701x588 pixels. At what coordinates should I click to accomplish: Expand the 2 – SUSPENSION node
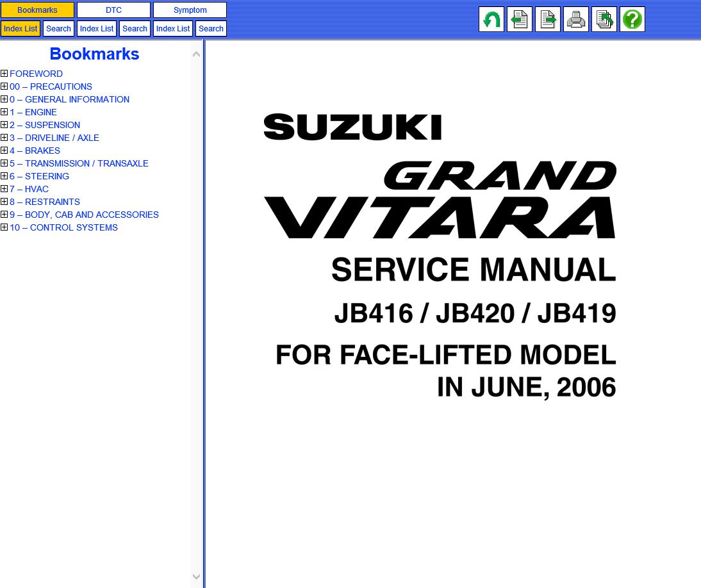(4, 125)
